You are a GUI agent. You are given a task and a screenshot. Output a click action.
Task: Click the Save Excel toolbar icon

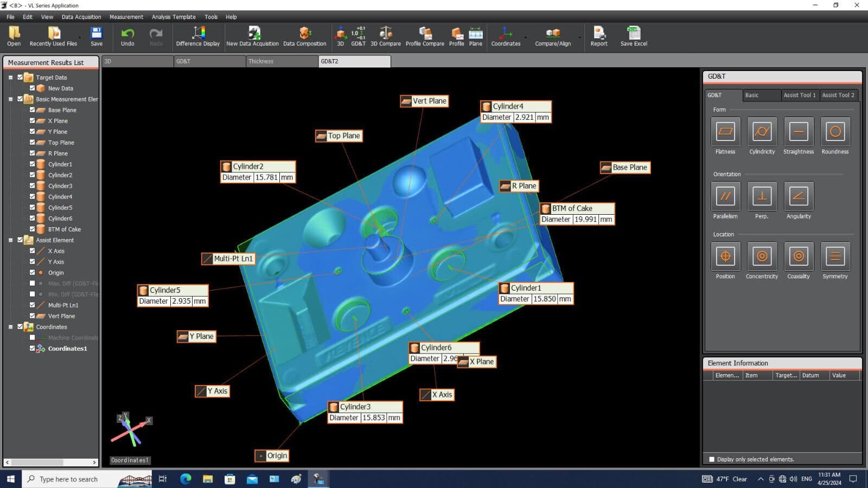[633, 36]
